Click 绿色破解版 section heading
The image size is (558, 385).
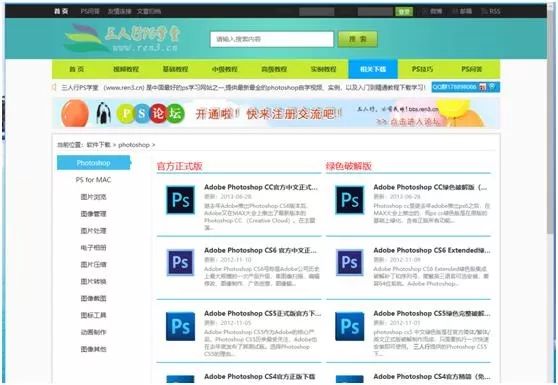click(x=349, y=166)
